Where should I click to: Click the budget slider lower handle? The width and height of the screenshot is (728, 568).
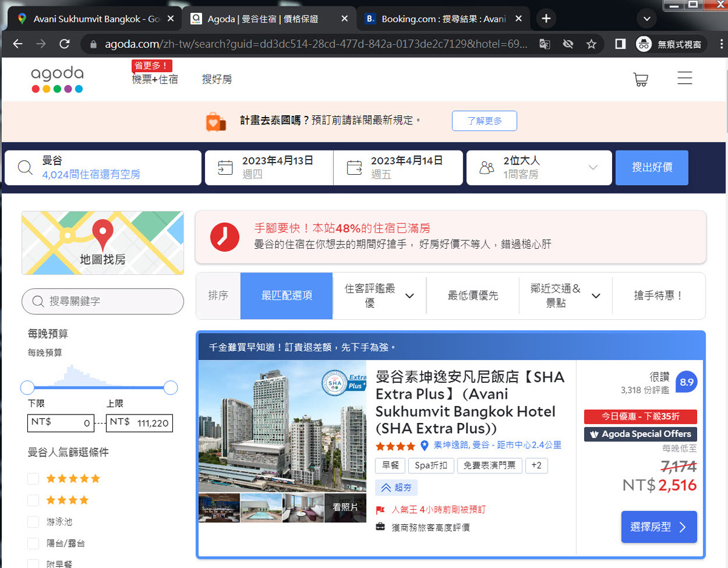click(27, 387)
